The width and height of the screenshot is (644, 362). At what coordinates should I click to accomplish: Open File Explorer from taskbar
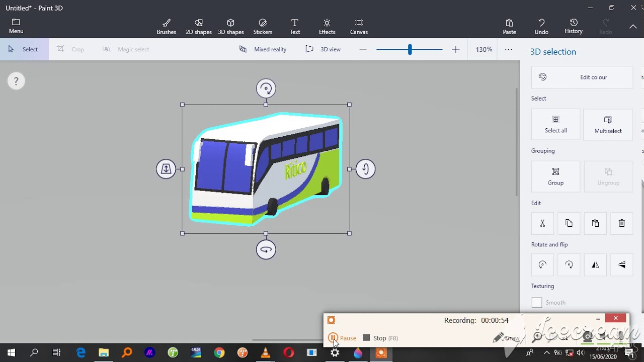coord(104,353)
